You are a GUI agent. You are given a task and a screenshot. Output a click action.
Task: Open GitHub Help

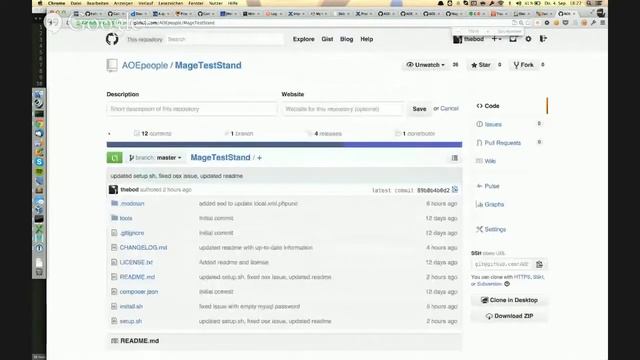[367, 39]
